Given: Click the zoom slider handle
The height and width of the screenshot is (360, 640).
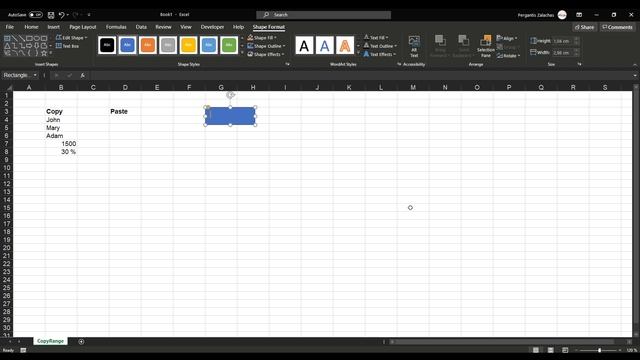Looking at the screenshot, I should point(599,350).
